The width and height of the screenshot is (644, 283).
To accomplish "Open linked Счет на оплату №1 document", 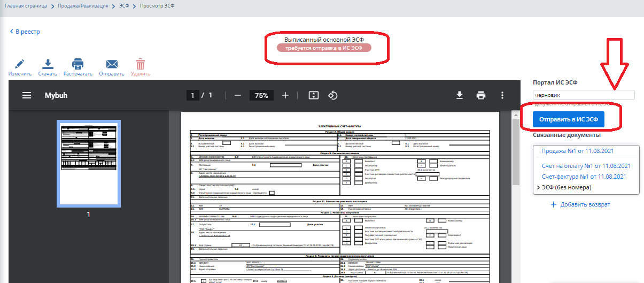I will pyautogui.click(x=586, y=166).
